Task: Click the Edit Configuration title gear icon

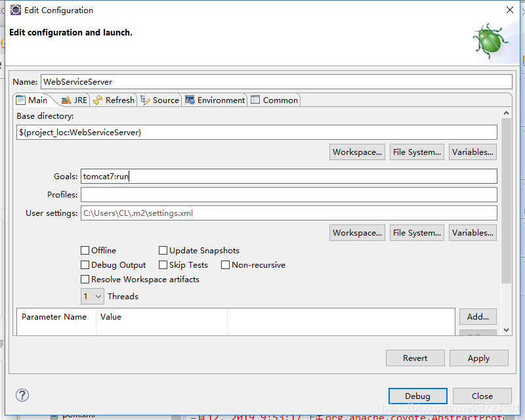Action: pyautogui.click(x=15, y=10)
